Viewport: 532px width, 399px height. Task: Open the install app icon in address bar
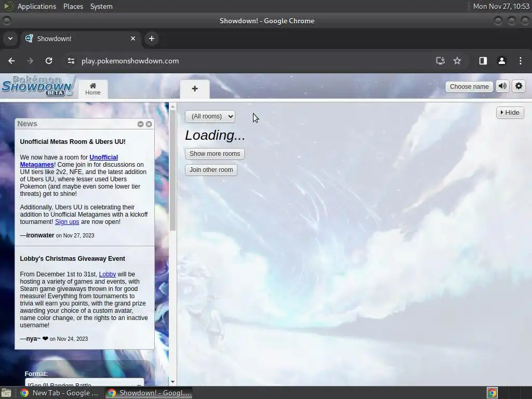pyautogui.click(x=440, y=61)
